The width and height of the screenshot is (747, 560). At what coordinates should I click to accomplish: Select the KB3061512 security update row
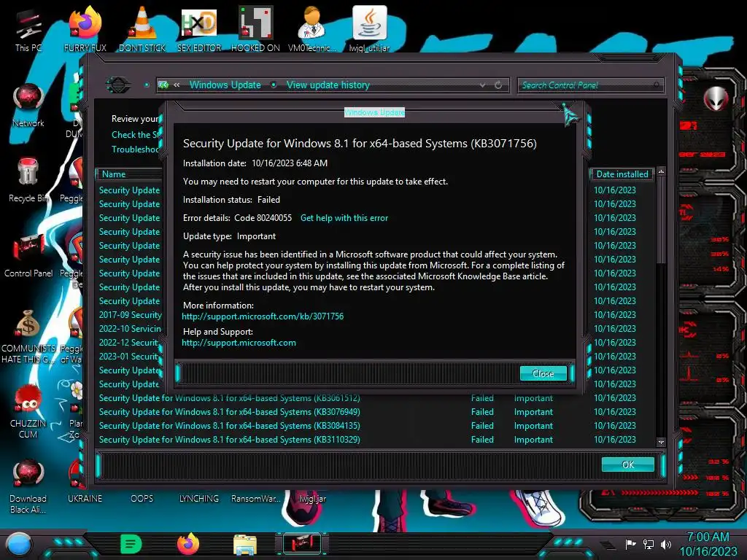click(x=374, y=397)
